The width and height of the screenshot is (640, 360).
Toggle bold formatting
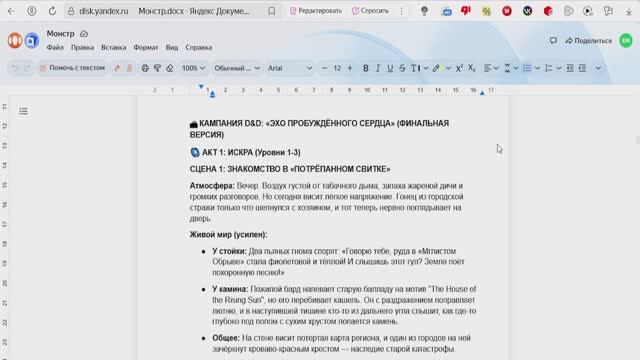tap(366, 68)
